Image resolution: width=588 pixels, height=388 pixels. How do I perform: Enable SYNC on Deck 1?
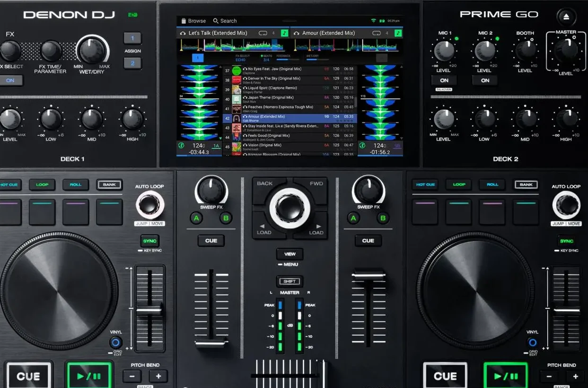149,241
